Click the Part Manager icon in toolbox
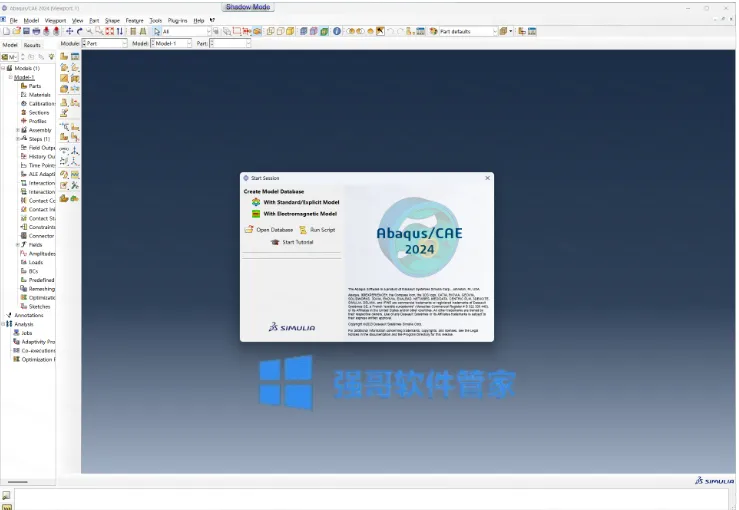Screen dimensions: 739x510 tap(75, 57)
